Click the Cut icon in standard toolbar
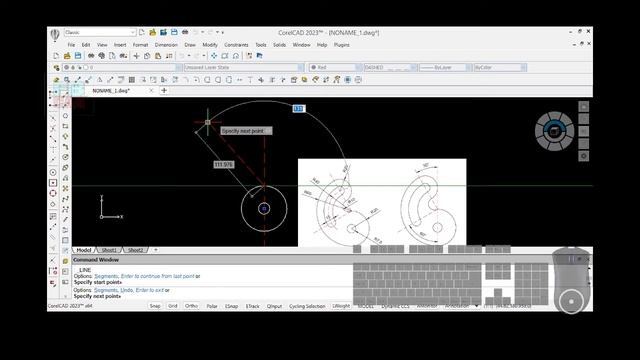The width and height of the screenshot is (640, 360). tap(136, 56)
